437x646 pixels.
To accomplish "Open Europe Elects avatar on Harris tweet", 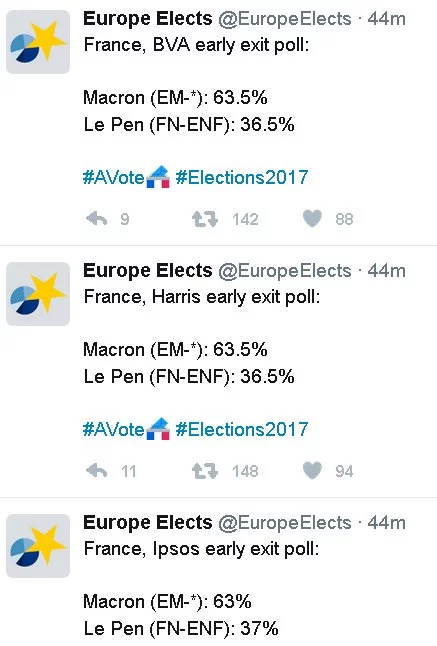I will tap(38, 294).
